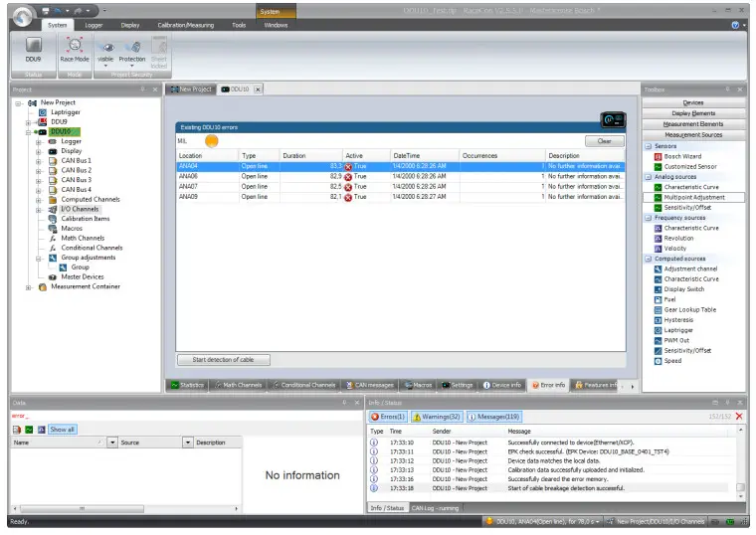Close the DDU10 document tab
This screenshot has width=756, height=535.
coord(258,89)
